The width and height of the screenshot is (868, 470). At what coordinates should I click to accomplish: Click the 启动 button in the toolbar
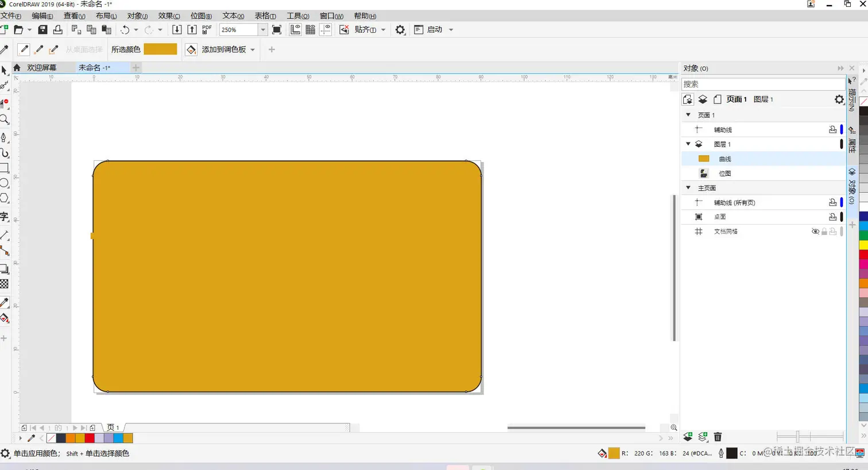428,30
